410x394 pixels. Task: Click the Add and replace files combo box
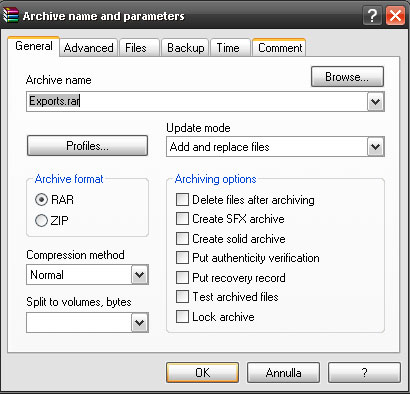click(x=275, y=147)
